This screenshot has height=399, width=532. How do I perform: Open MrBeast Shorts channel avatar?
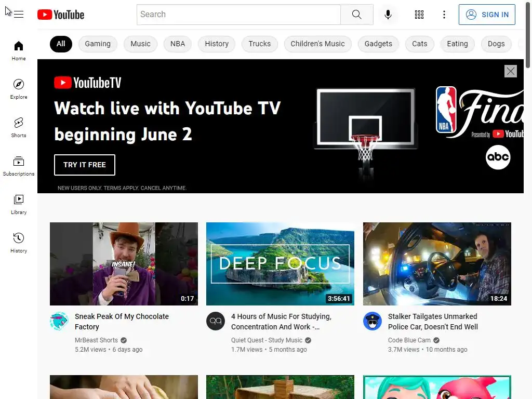pos(59,321)
